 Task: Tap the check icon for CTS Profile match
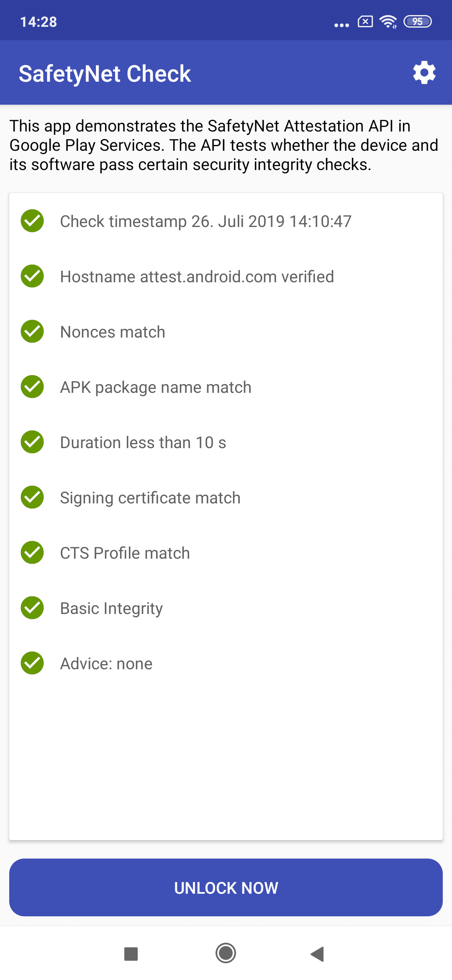(x=32, y=552)
